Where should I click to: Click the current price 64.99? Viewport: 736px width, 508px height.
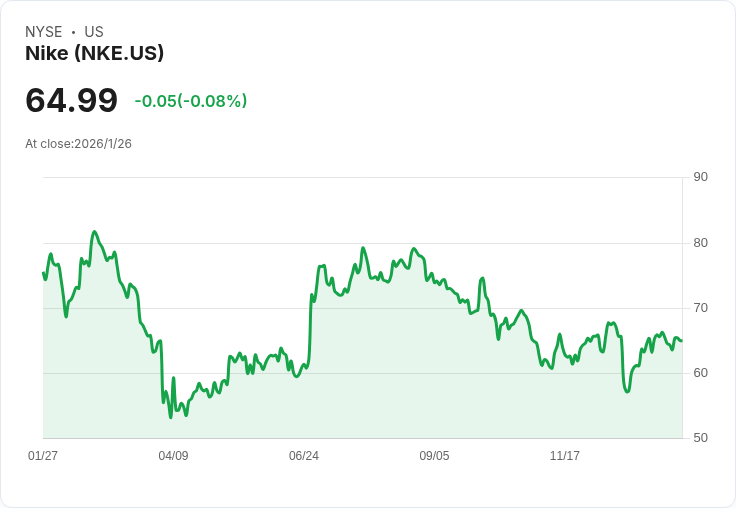coord(71,100)
